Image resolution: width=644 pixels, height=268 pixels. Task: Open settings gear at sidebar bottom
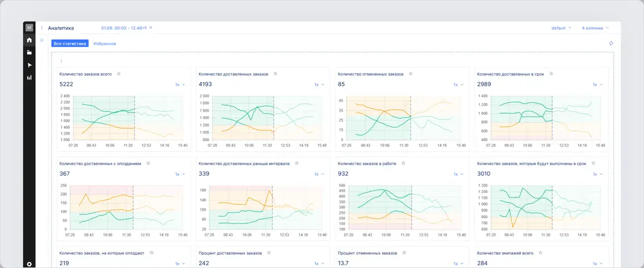click(30, 264)
